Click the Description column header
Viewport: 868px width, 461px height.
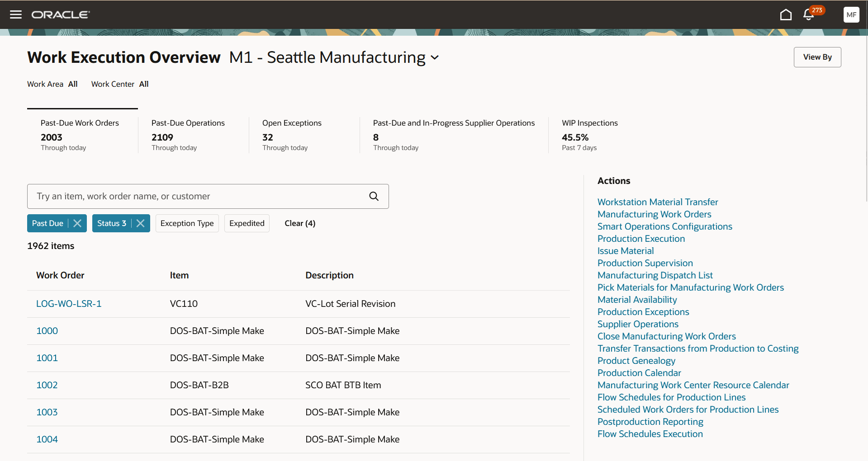[x=329, y=275]
